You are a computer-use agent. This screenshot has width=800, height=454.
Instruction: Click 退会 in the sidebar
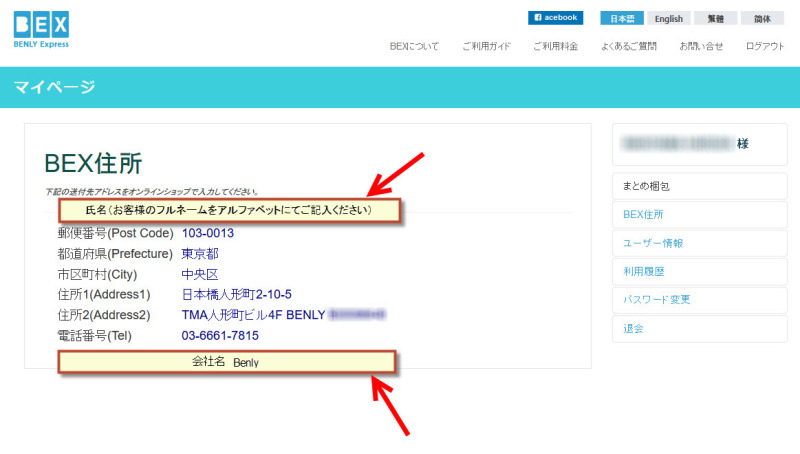tap(699, 329)
